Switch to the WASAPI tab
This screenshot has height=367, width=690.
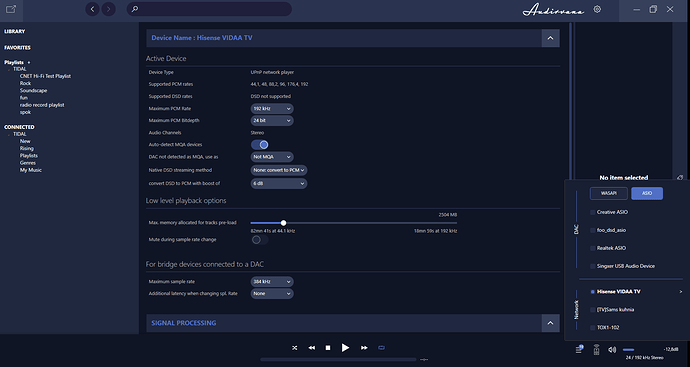click(609, 193)
